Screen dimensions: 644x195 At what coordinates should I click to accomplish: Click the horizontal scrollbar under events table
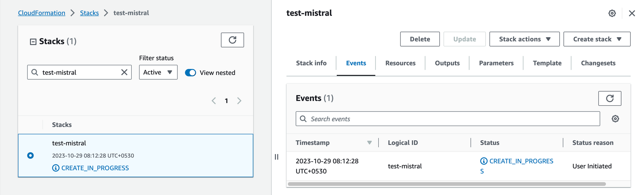tap(447, 184)
